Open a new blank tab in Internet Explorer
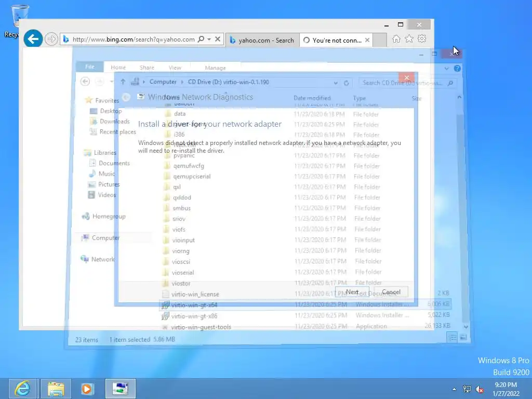This screenshot has width=532, height=399. click(380, 40)
